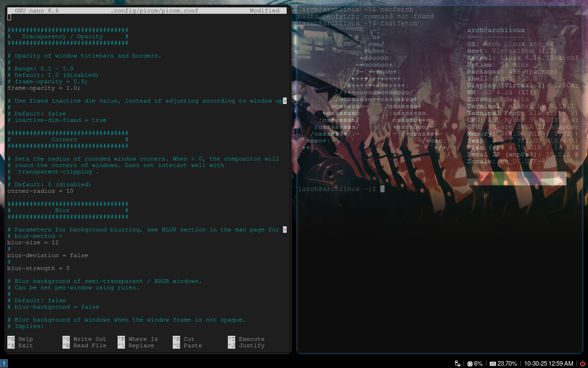The image size is (588, 368).
Task: Click the 'Kernel: Linux' line in fastfetch
Action: tap(523, 58)
